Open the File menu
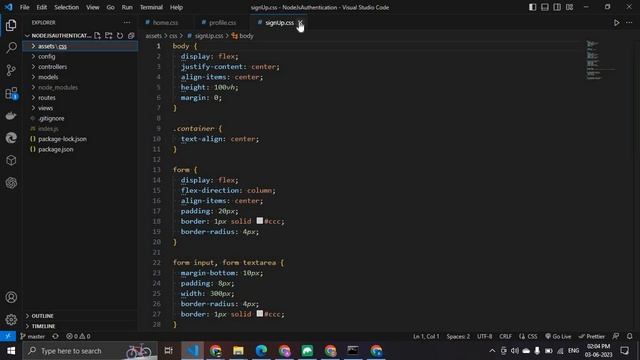This screenshot has width=640, height=360. (x=24, y=7)
